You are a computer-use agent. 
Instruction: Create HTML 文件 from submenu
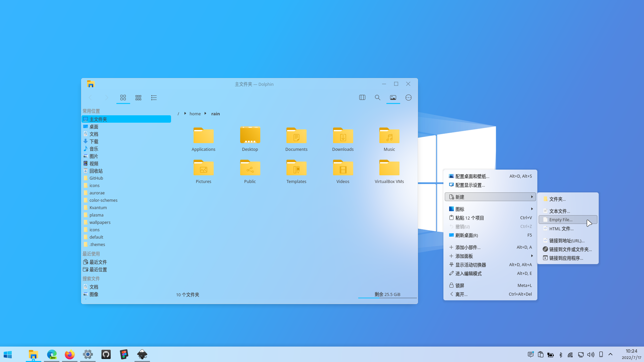pyautogui.click(x=568, y=229)
